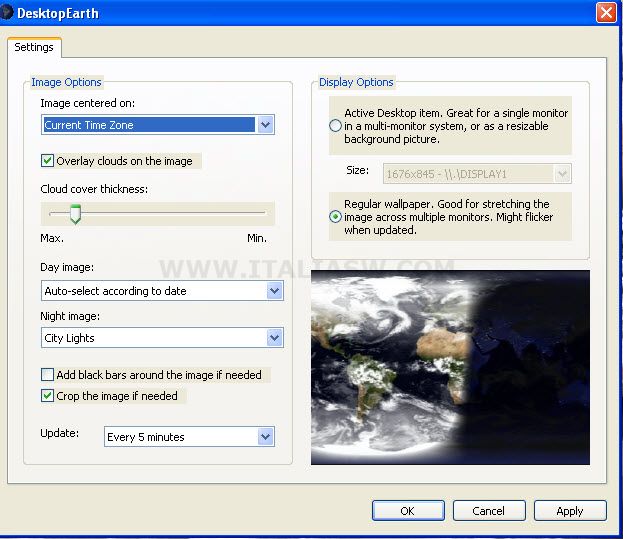This screenshot has height=539, width=623.
Task: Click the Display Options group label
Action: click(x=356, y=82)
